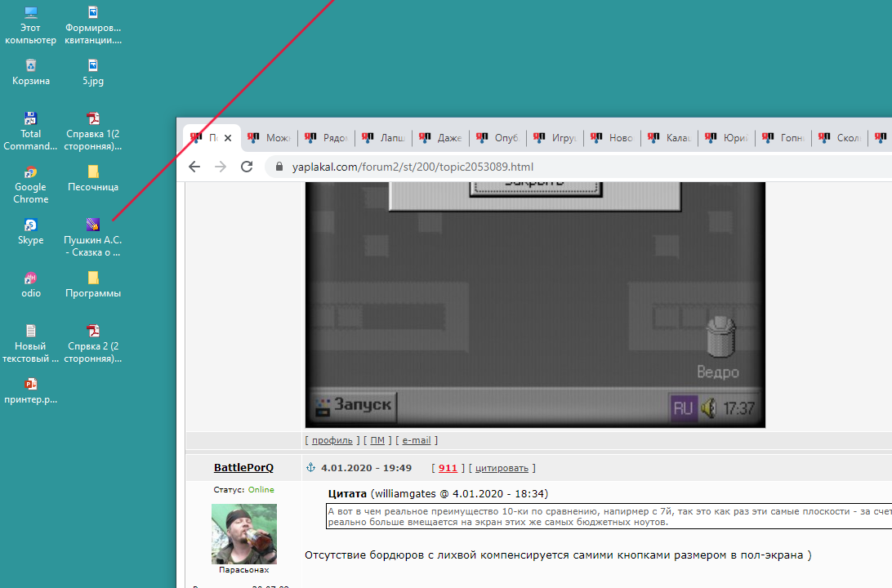The image size is (892, 588).
Task: Click the e-mail link under post
Action: 417,440
